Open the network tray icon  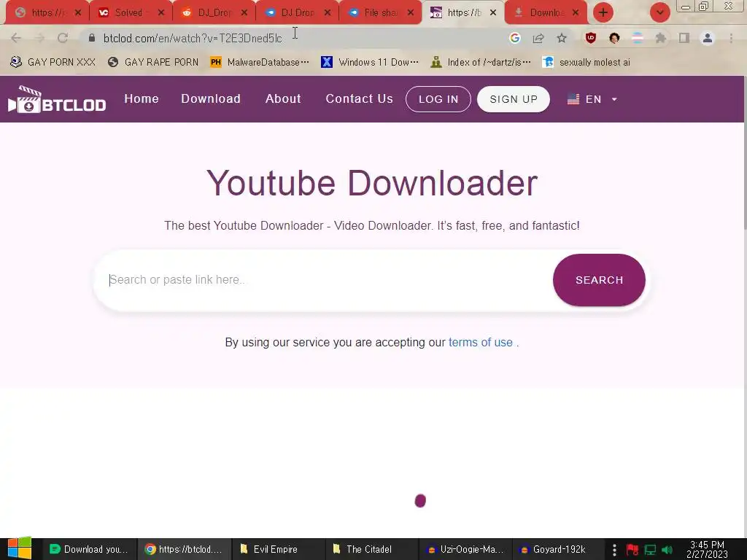pyautogui.click(x=650, y=550)
